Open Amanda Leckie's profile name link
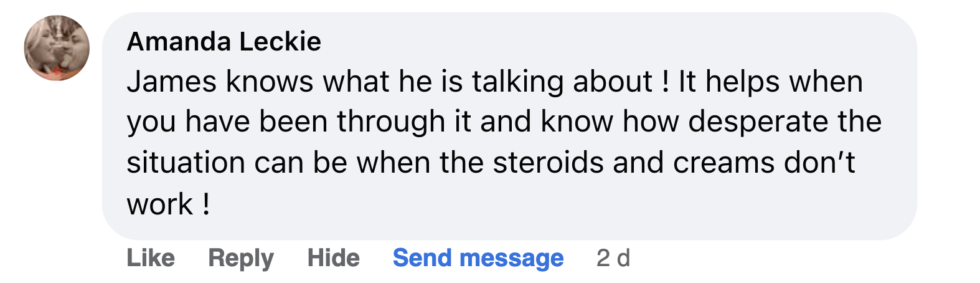Image resolution: width=980 pixels, height=283 pixels. tap(224, 42)
